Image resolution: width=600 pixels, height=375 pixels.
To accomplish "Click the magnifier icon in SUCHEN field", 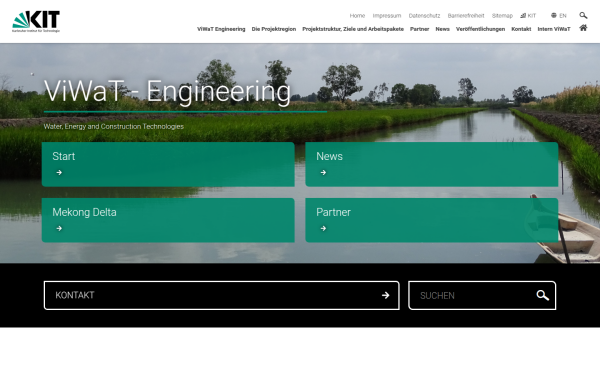I will pos(542,295).
